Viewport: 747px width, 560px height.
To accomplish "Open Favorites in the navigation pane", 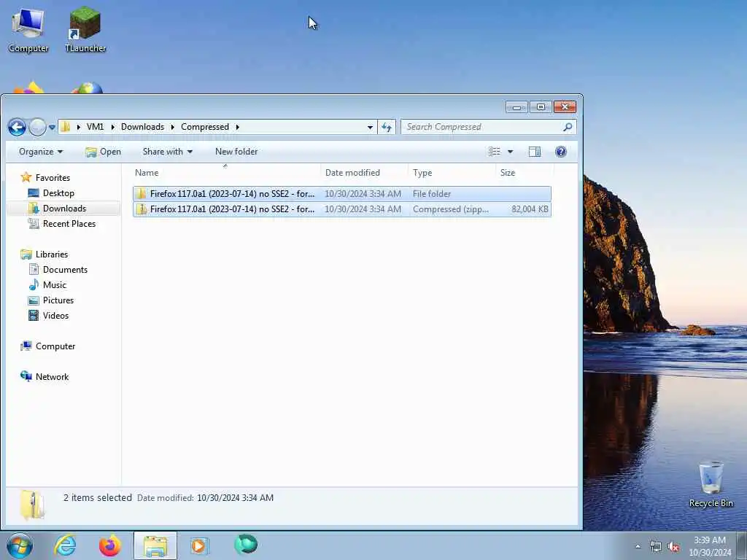I will pos(46,178).
